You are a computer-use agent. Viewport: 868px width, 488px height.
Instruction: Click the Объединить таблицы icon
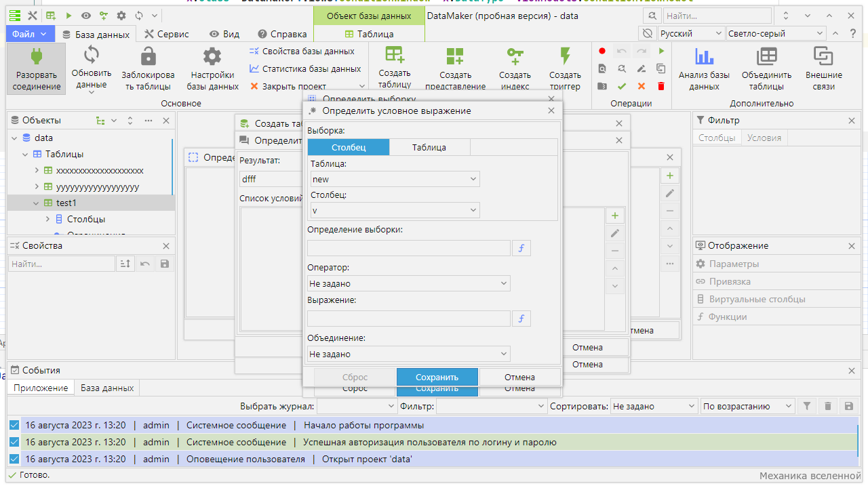(x=767, y=56)
